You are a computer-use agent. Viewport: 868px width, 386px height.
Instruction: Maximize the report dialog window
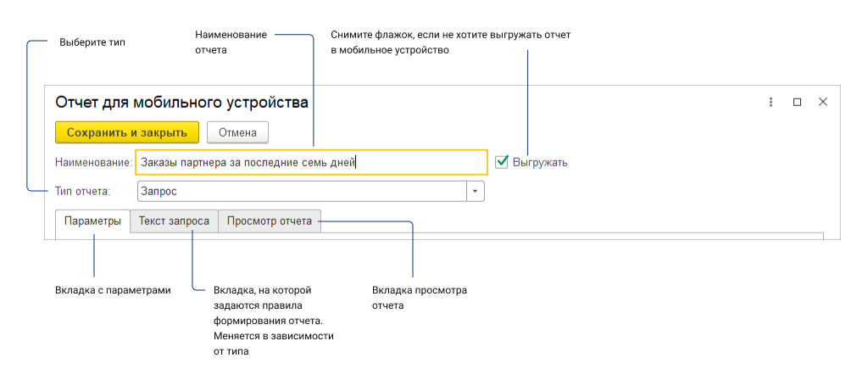click(797, 103)
